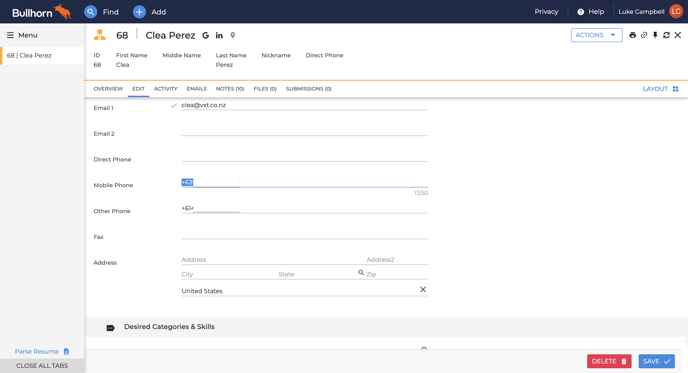Open the LAYOUT grid option
688x373 pixels.
click(660, 89)
